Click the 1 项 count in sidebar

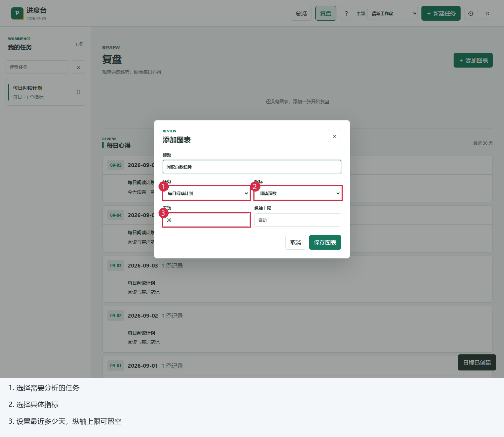pyautogui.click(x=79, y=44)
